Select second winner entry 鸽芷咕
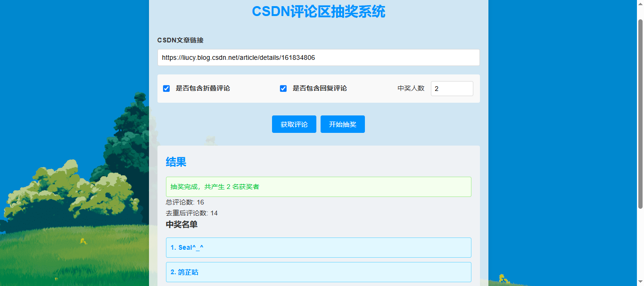The height and width of the screenshot is (286, 644). point(319,272)
